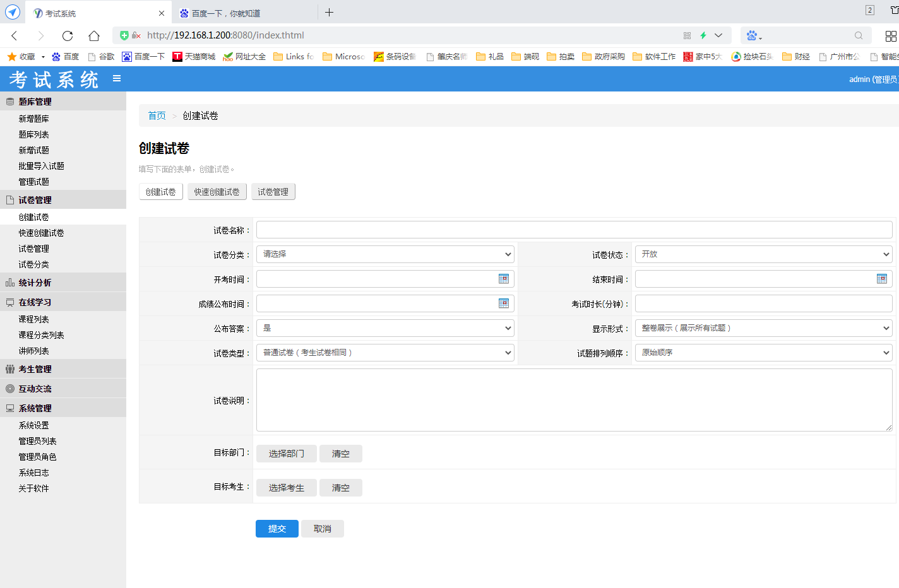The image size is (899, 588).
Task: Expand the 试题排列顺序 dropdown
Action: (763, 353)
